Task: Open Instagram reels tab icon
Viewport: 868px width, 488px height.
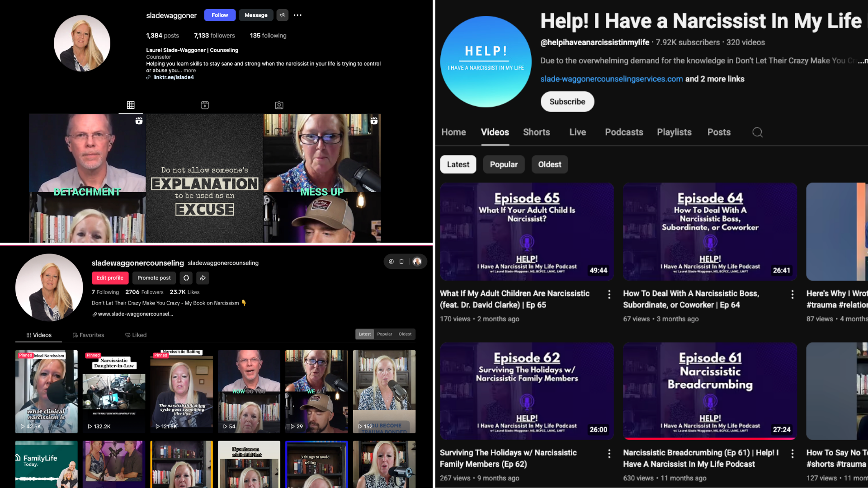Action: pos(205,105)
